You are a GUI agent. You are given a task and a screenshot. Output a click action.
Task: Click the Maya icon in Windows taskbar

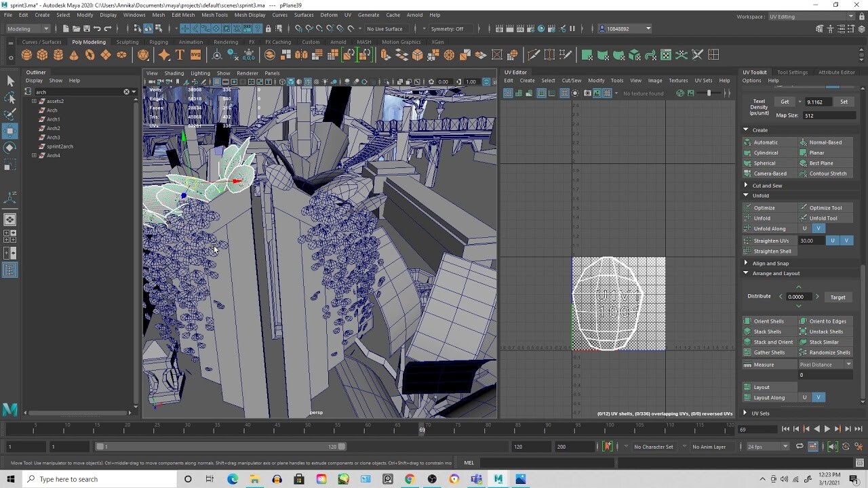click(498, 479)
